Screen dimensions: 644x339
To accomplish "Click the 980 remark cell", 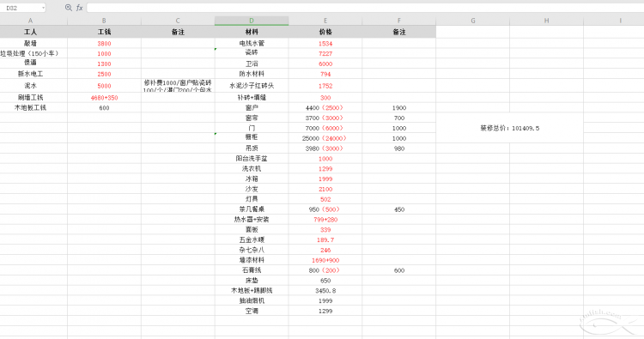I will pyautogui.click(x=398, y=148).
